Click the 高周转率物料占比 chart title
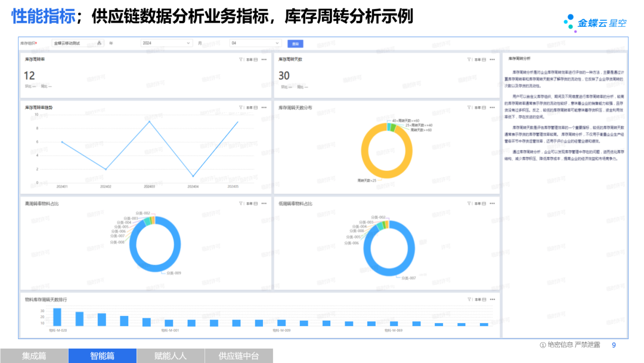 42,204
